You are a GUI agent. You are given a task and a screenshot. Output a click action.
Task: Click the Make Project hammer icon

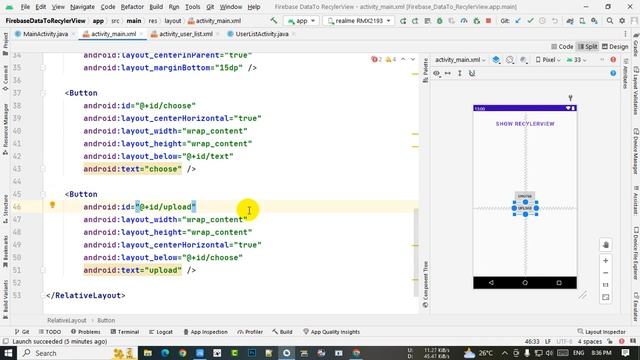[274, 20]
